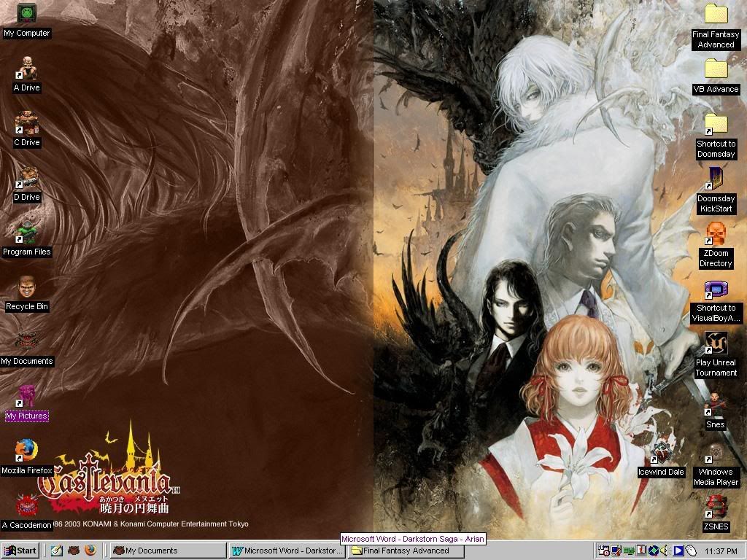Click the blue play-arrow tray icon
Image resolution: width=747 pixels, height=560 pixels.
click(678, 551)
